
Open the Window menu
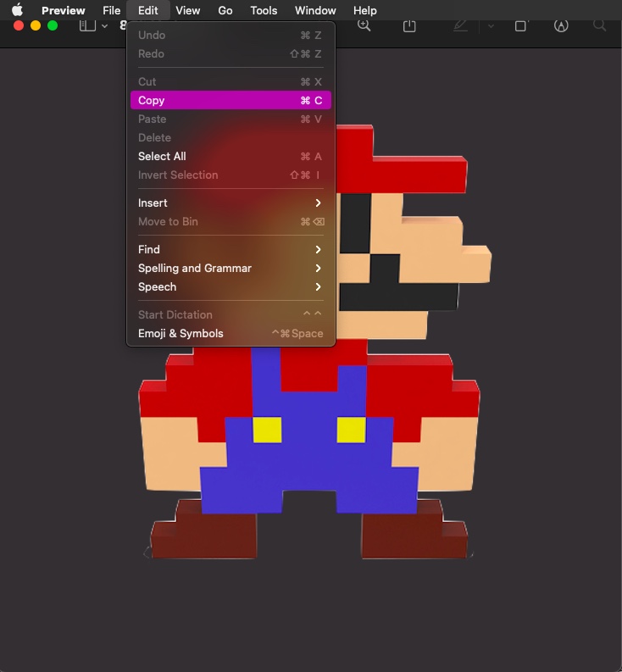tap(315, 10)
